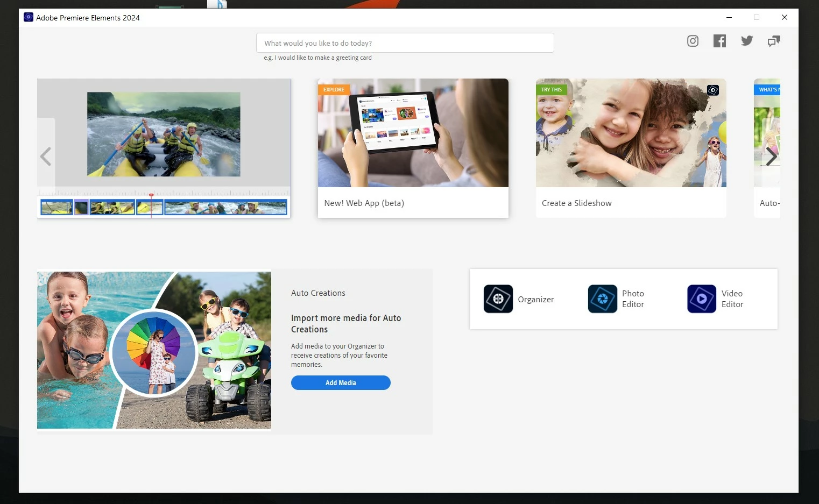Click the Organizer label
Image resolution: width=819 pixels, height=504 pixels.
point(535,300)
